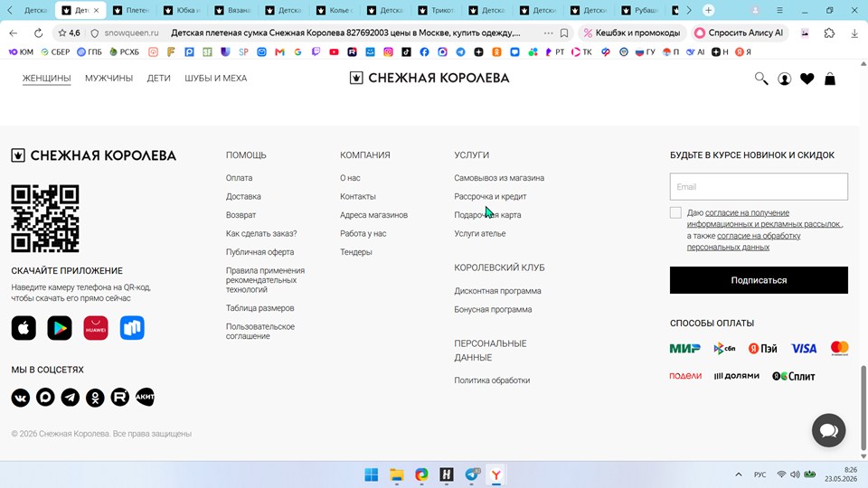Open Telegram from the taskbar
This screenshot has height=488, width=868.
pyautogui.click(x=472, y=474)
